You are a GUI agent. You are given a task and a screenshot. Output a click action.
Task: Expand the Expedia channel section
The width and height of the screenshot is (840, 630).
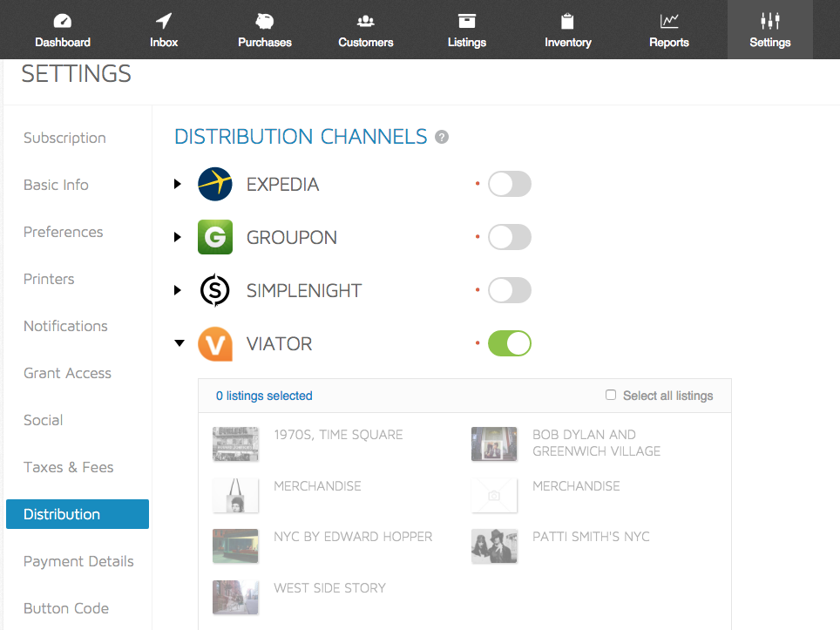pyautogui.click(x=178, y=184)
